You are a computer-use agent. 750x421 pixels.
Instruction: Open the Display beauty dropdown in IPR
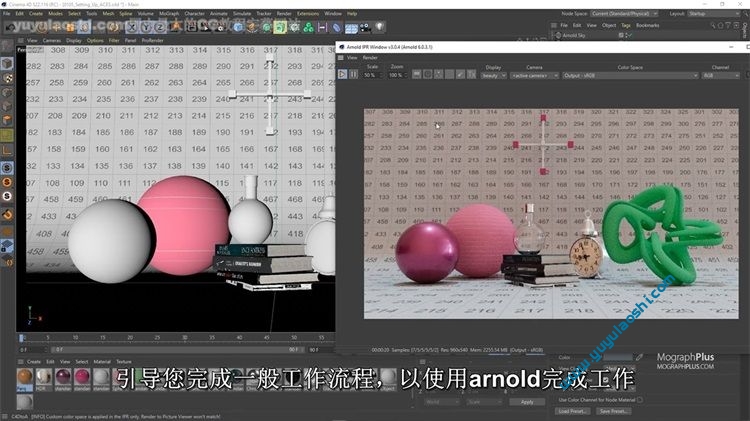(494, 76)
